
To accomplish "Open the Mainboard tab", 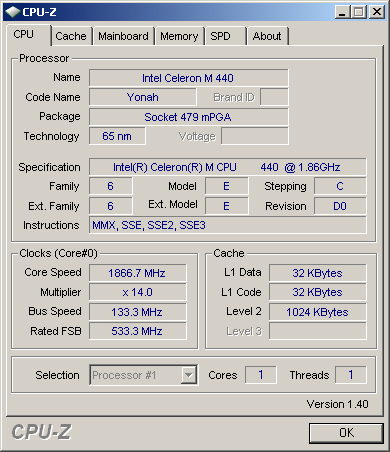I will pos(123,36).
